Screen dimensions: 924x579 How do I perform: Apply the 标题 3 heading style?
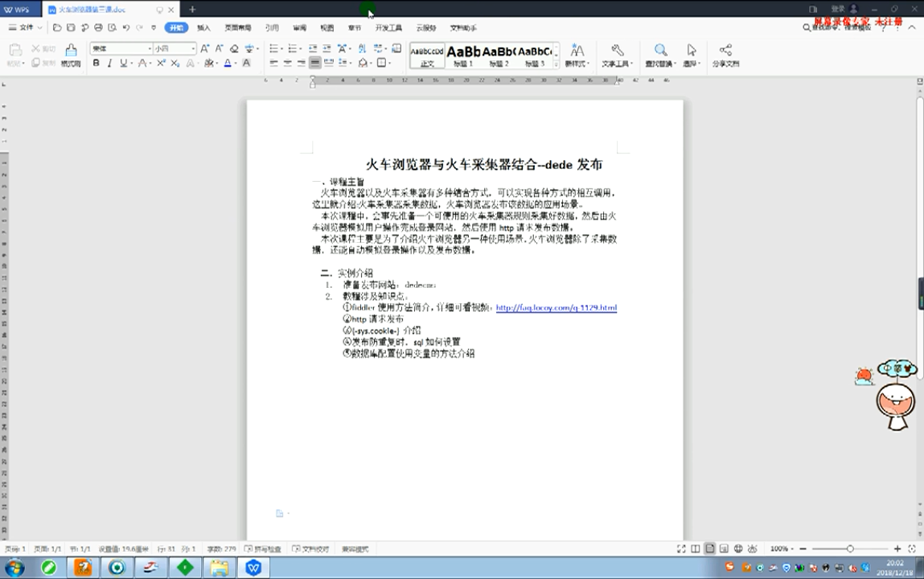[x=535, y=56]
